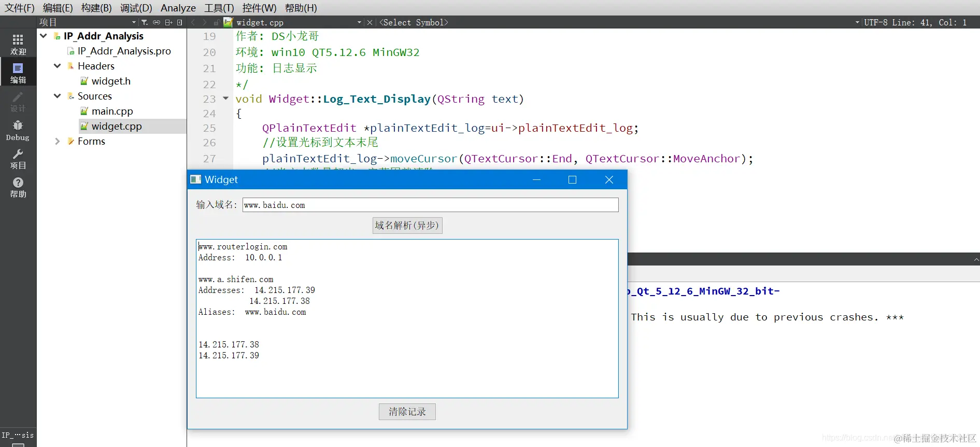This screenshot has width=980, height=447.
Task: Click the file lock icon in editor toolbar
Action: (x=216, y=22)
